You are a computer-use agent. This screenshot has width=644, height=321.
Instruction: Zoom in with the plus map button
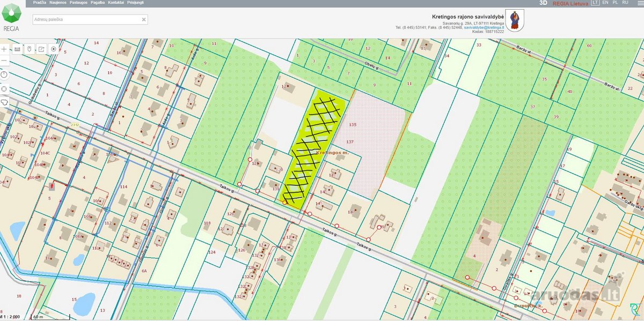click(x=4, y=49)
